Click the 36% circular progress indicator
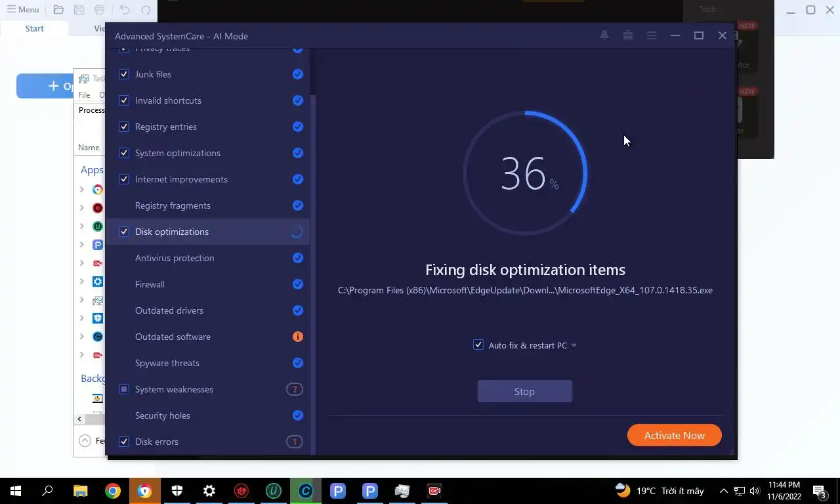The height and width of the screenshot is (504, 840). pyautogui.click(x=525, y=173)
